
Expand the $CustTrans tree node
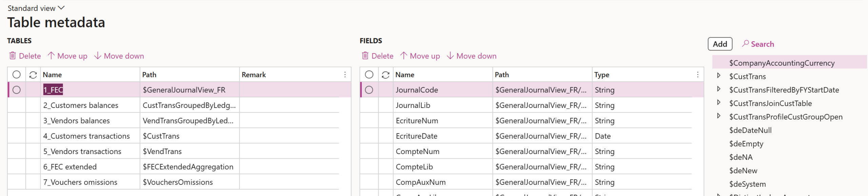[718, 76]
